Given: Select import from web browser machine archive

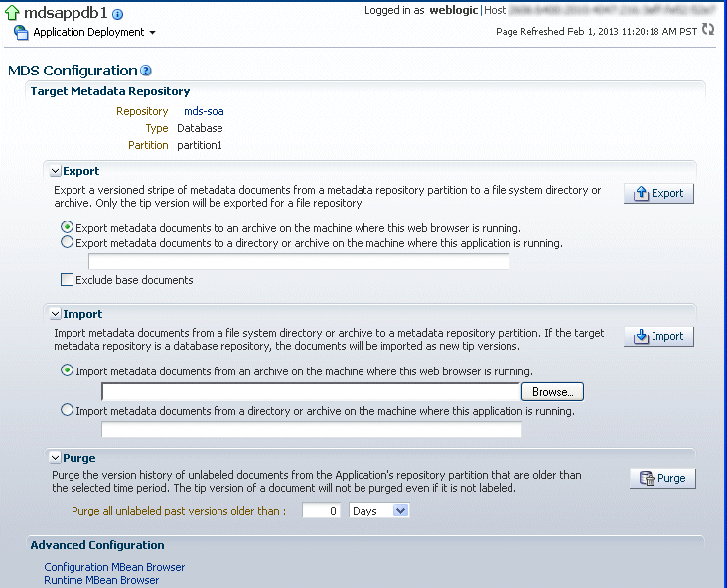Looking at the screenshot, I should coord(67,370).
